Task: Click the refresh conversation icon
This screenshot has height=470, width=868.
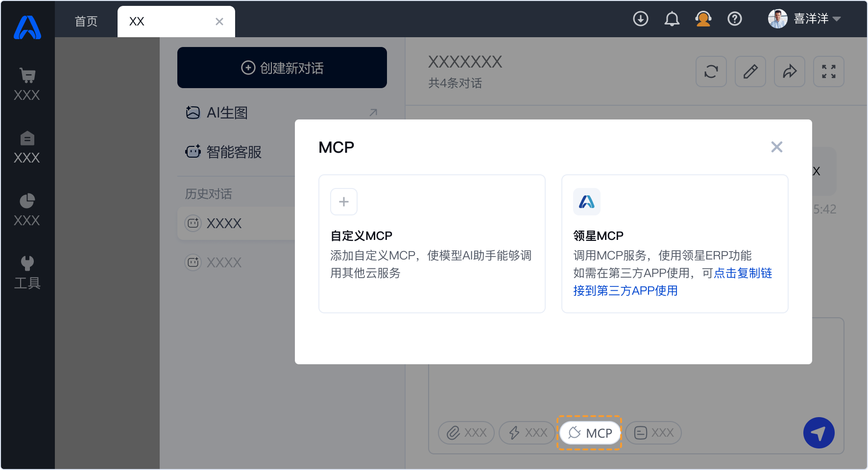Action: coord(711,71)
